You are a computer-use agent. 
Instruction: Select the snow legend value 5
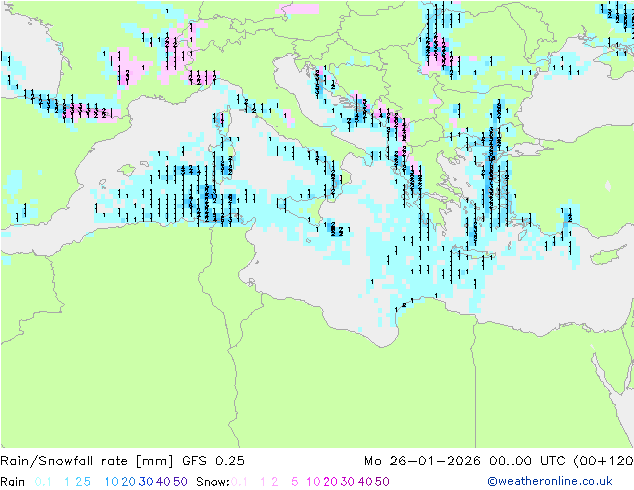pyautogui.click(x=295, y=482)
